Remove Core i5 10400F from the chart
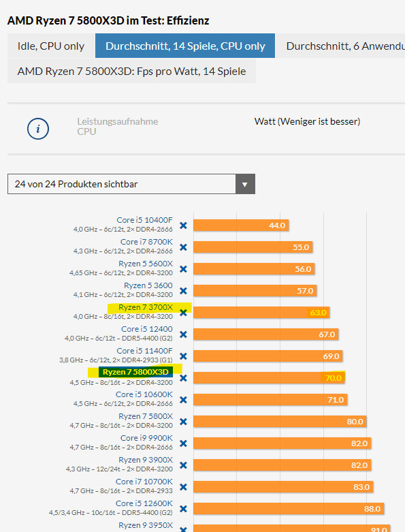 pos(183,225)
